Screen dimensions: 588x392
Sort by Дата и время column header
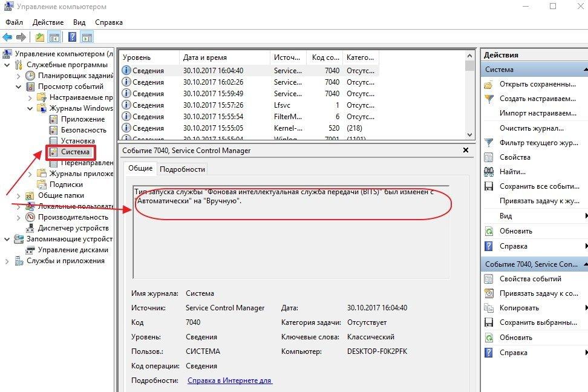[224, 57]
